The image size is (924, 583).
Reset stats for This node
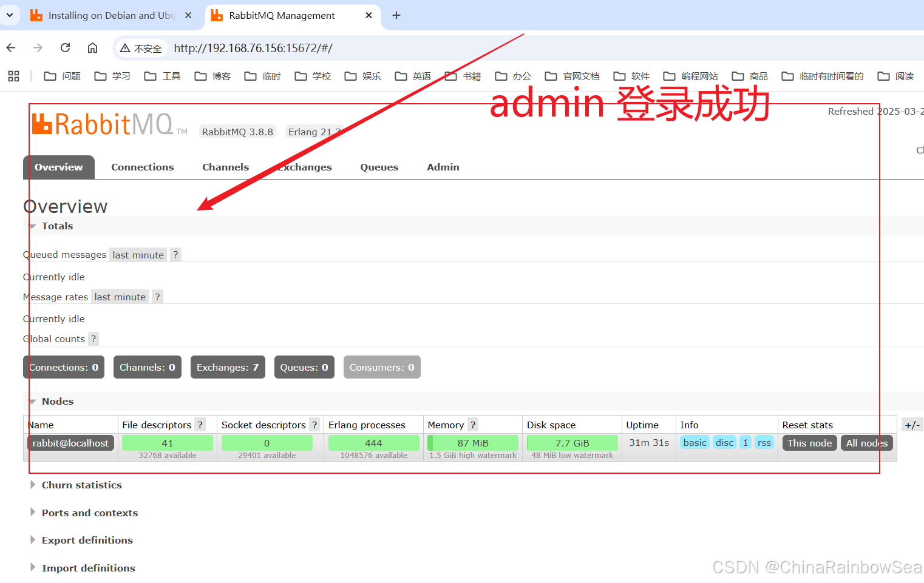[810, 443]
